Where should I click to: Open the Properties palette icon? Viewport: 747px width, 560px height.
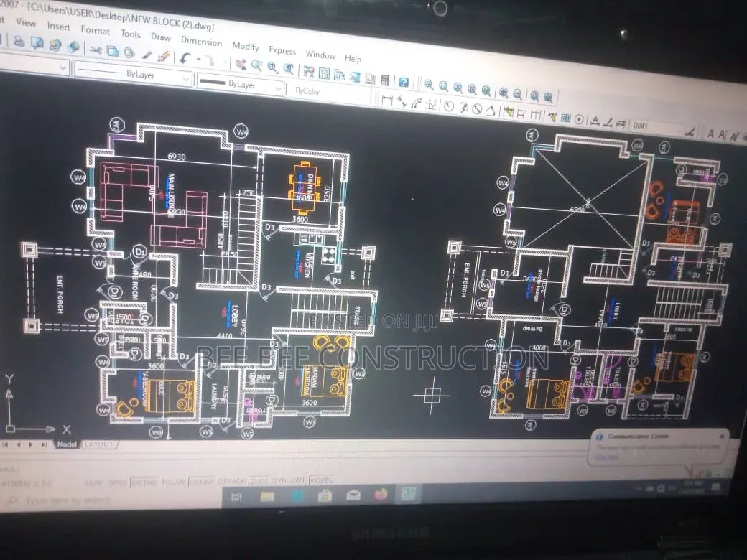(x=308, y=72)
